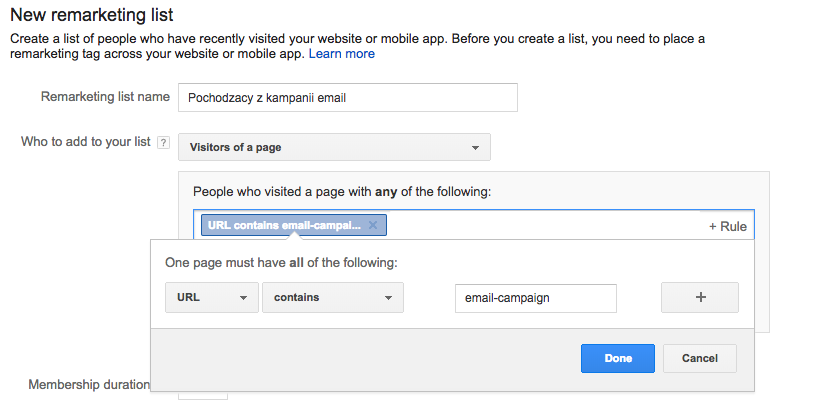The height and width of the screenshot is (410, 820).
Task: Click the One page must have all text
Action: 281,263
